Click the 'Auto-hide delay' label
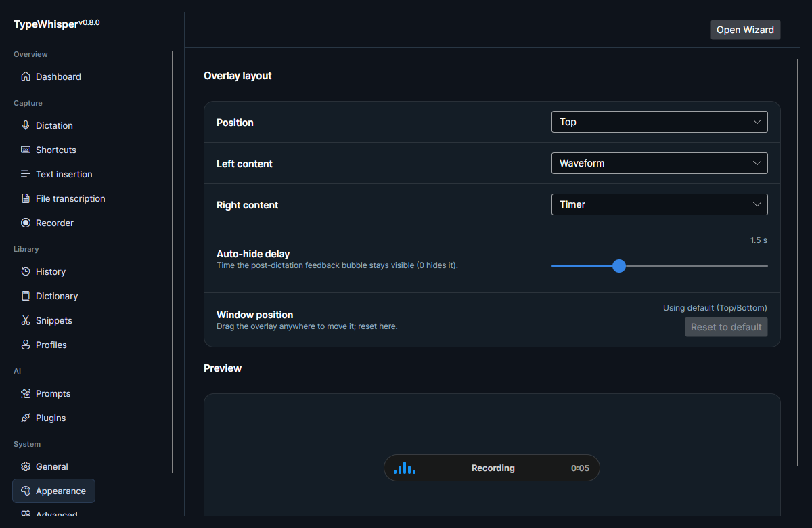The width and height of the screenshot is (812, 528). tap(253, 254)
